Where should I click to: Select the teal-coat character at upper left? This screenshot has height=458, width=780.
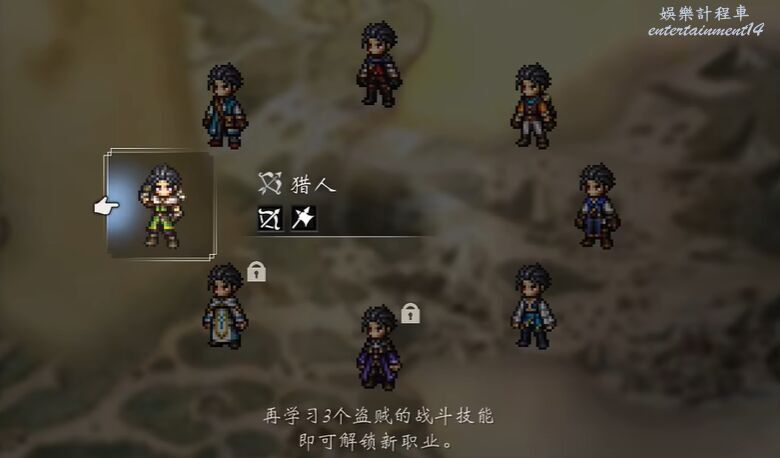point(225,106)
